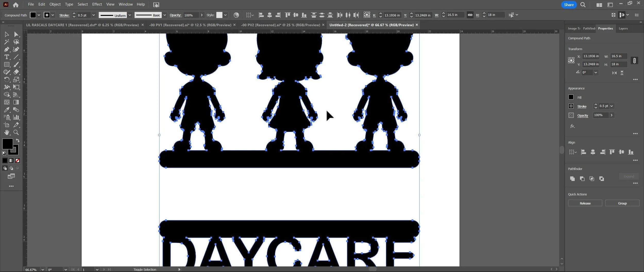
Task: Flip selection vertically in Transform panel
Action: pos(622,73)
